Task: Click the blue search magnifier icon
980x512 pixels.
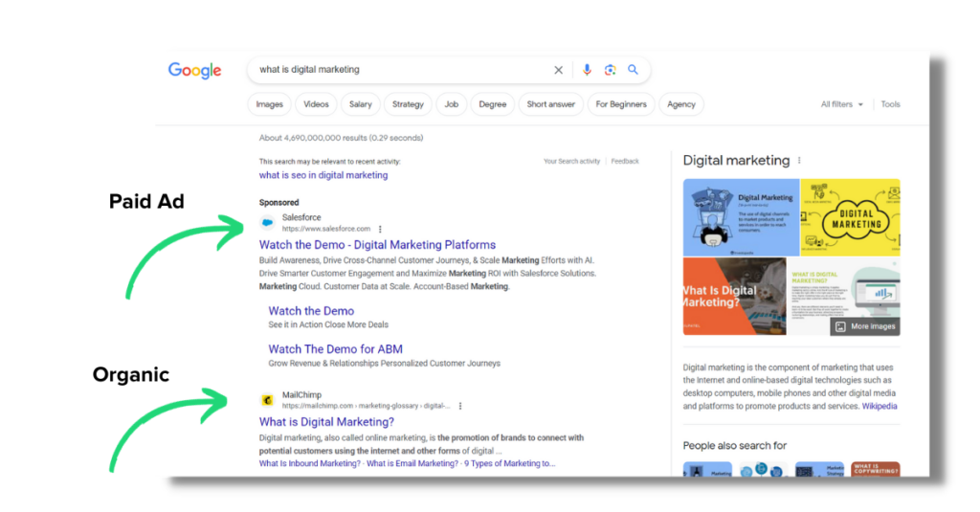Action: click(634, 70)
